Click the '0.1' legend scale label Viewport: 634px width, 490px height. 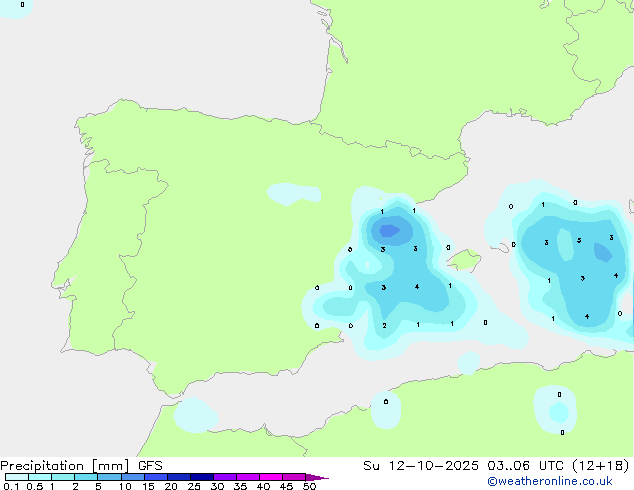[x=11, y=486]
